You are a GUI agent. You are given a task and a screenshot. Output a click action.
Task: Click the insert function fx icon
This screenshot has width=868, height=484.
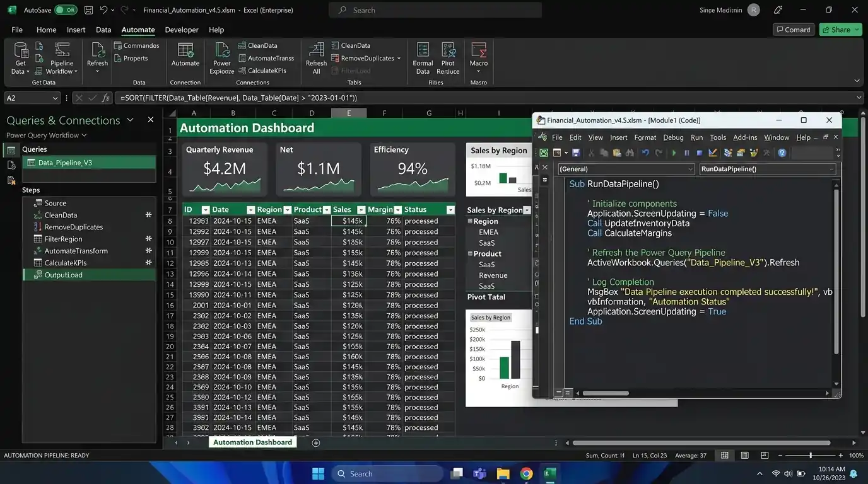105,98
